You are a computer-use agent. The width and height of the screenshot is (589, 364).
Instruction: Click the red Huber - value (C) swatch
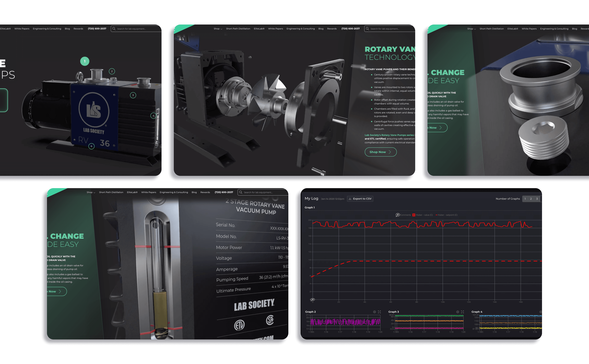point(414,215)
